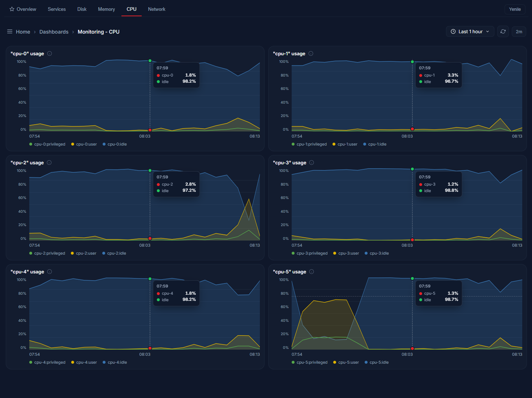
Task: Click the red cpu-3 marker at 07:59
Action: (x=412, y=240)
